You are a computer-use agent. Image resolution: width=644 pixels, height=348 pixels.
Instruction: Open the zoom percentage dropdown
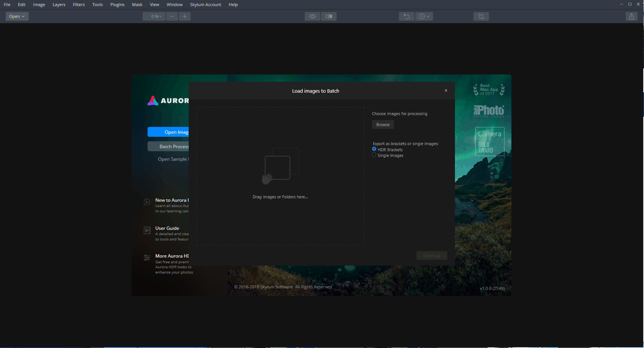tap(154, 16)
